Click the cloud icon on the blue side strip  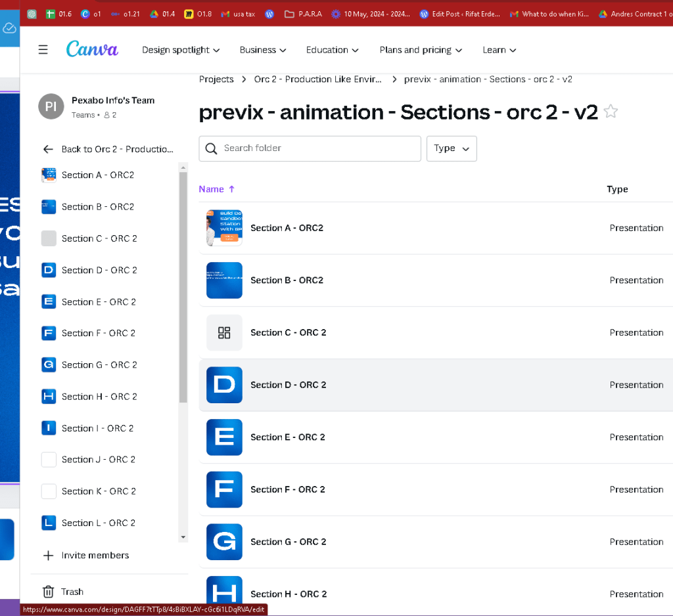point(9,28)
